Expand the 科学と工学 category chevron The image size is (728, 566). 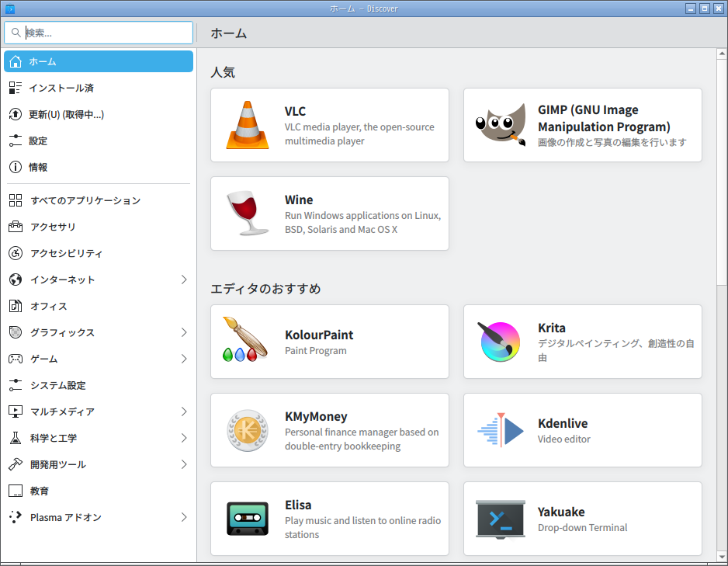[x=184, y=438]
